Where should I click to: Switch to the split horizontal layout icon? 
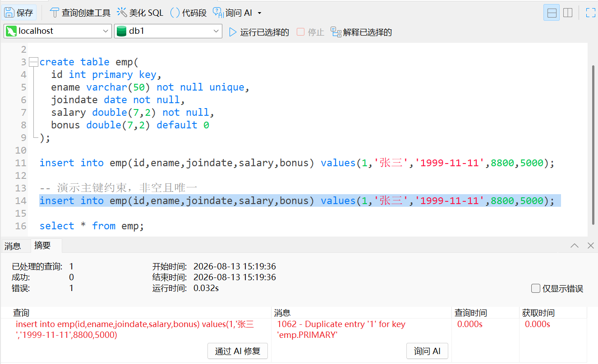(552, 13)
